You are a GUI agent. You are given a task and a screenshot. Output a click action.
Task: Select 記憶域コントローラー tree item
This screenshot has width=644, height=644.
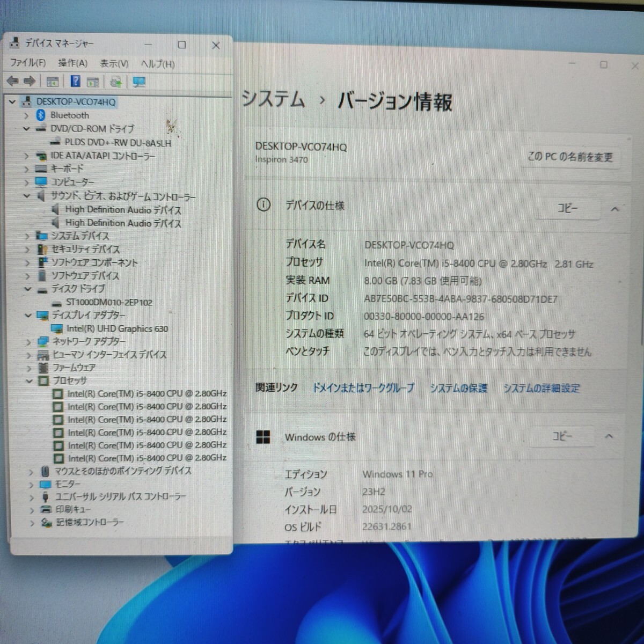point(90,522)
